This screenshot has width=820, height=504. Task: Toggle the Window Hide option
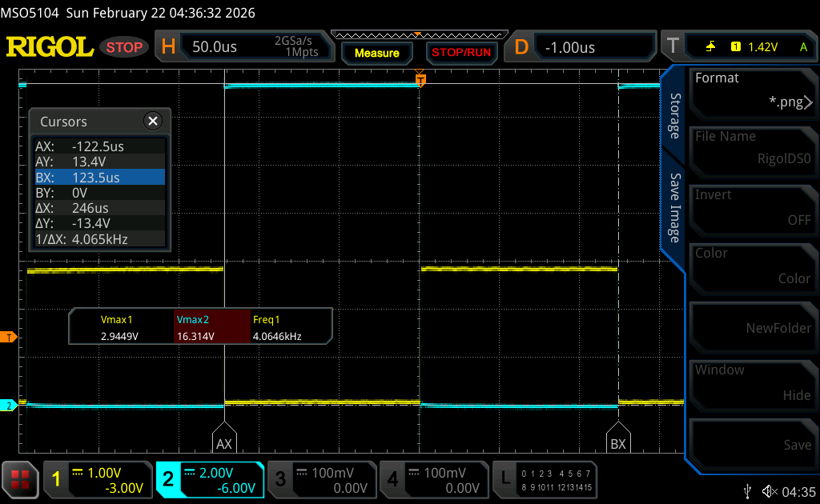(x=753, y=384)
